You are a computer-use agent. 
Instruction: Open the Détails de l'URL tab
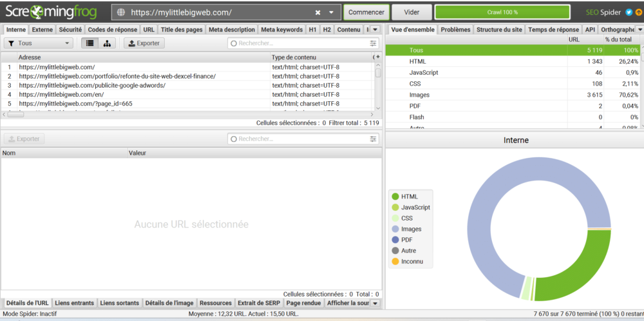[28, 303]
